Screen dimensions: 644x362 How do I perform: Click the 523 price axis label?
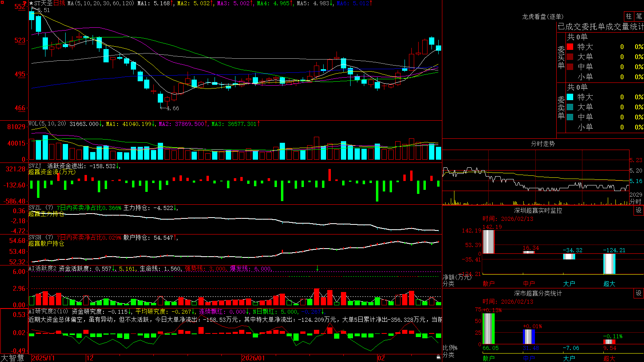click(x=20, y=40)
